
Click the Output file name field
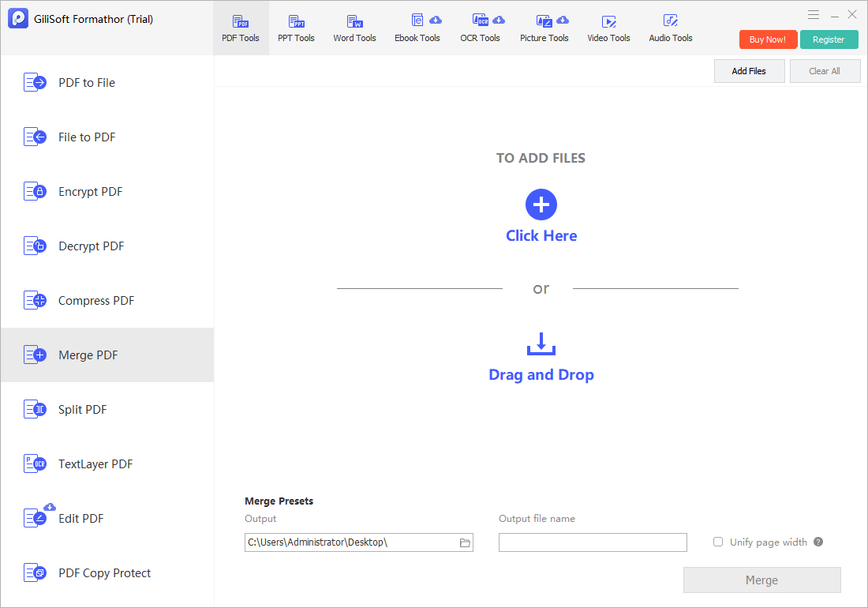click(593, 542)
